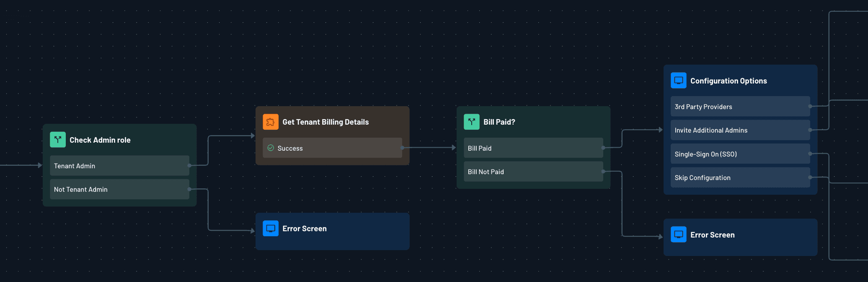Select the Not Tenant Admin branch row
The image size is (868, 282).
[119, 189]
